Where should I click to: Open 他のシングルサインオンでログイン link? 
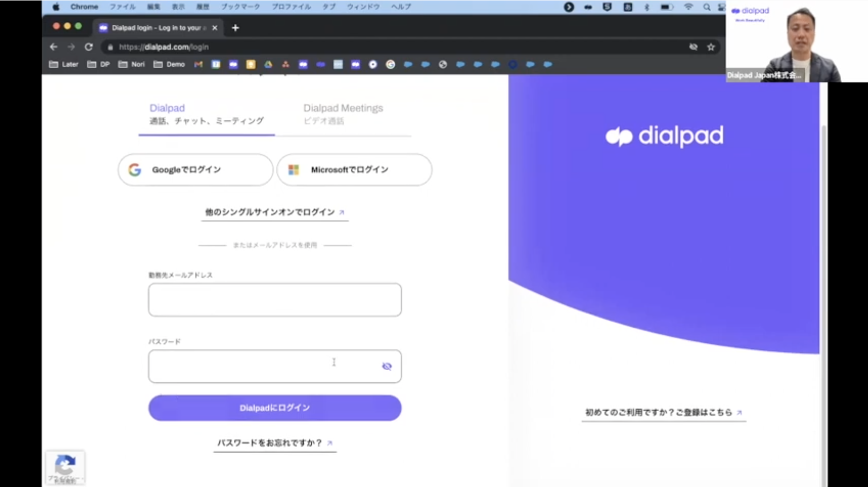(275, 212)
